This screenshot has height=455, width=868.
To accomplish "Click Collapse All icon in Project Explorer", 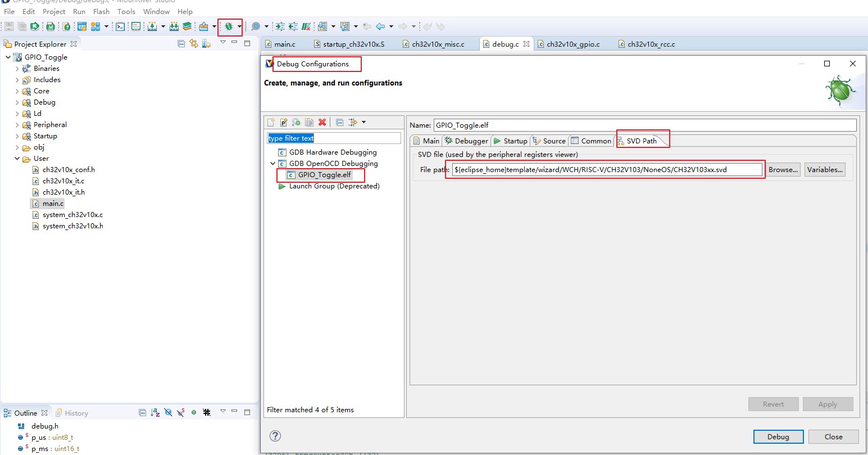I will 181,43.
